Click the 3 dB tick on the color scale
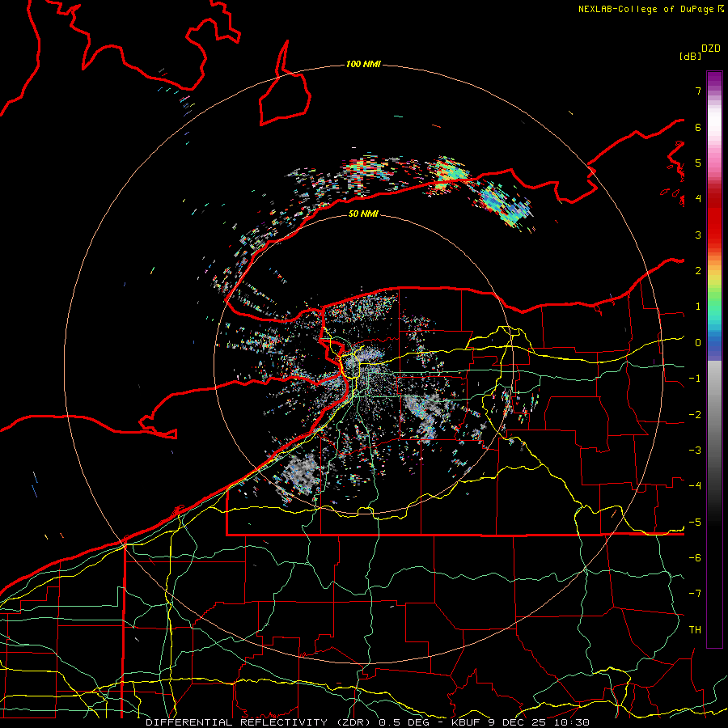This screenshot has height=728, width=728. pos(698,235)
